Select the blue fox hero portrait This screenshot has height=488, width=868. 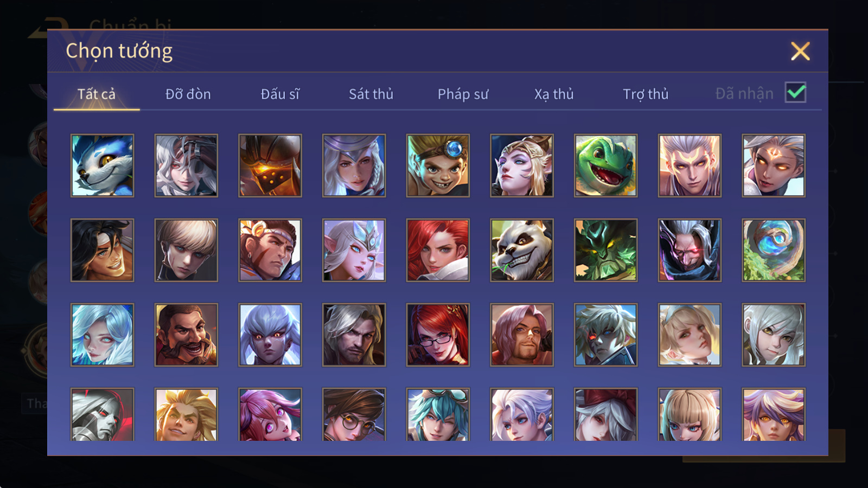click(x=102, y=165)
